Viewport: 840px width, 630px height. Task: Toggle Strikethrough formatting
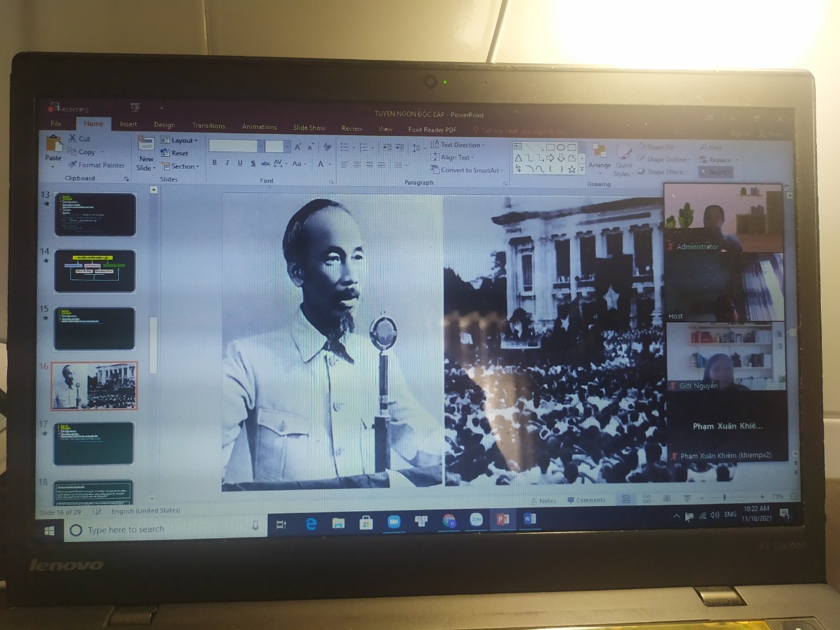[x=265, y=163]
